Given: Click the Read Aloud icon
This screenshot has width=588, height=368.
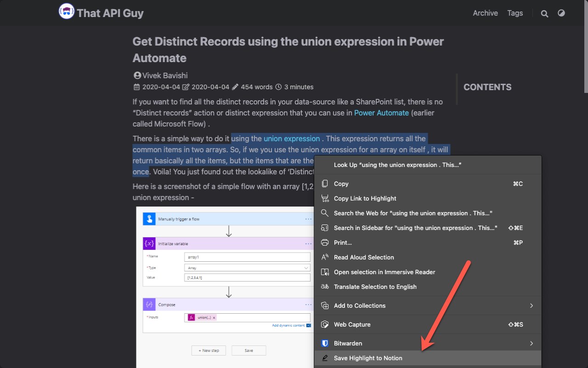Looking at the screenshot, I should 325,257.
